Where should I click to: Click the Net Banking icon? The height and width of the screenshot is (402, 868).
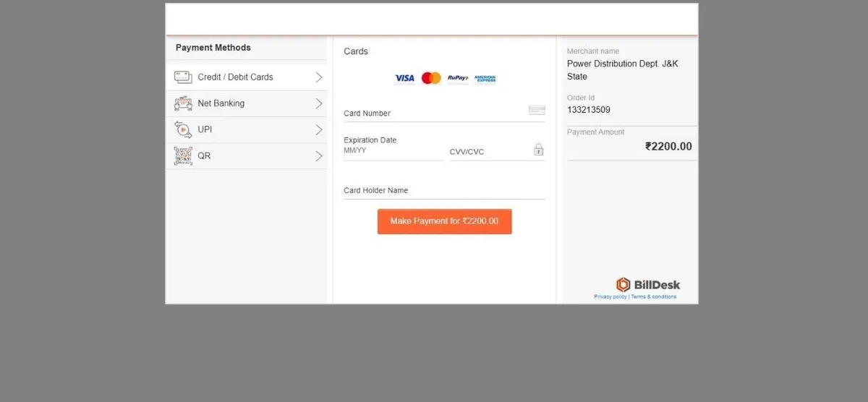click(x=183, y=103)
